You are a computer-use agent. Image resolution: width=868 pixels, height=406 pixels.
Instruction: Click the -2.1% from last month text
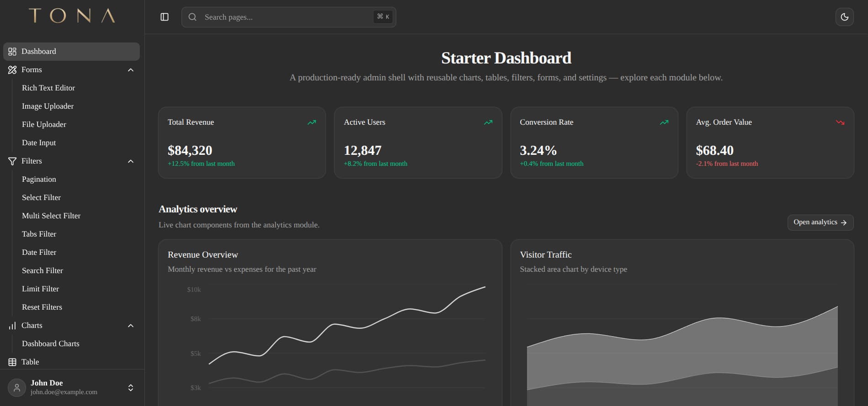727,163
